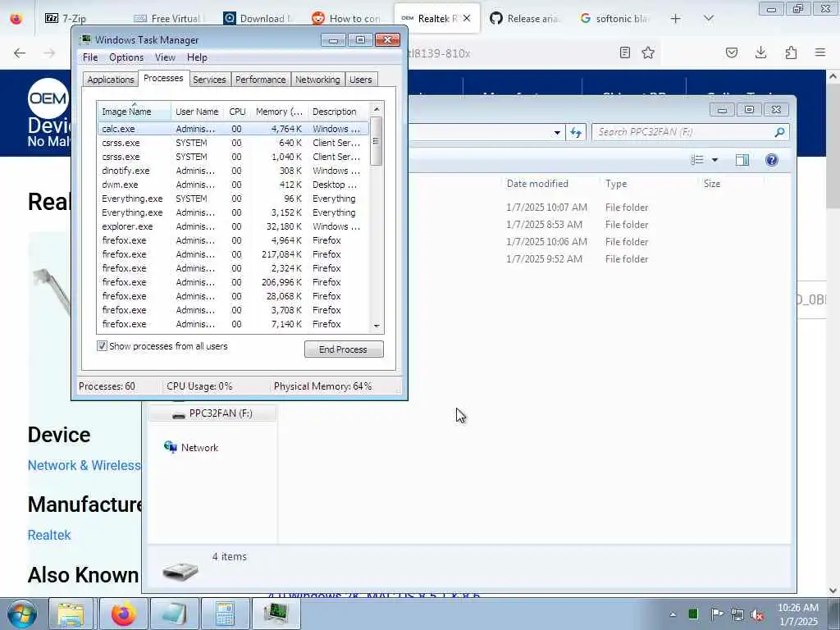
Task: List all Firefox tabs chevron
Action: 708,19
